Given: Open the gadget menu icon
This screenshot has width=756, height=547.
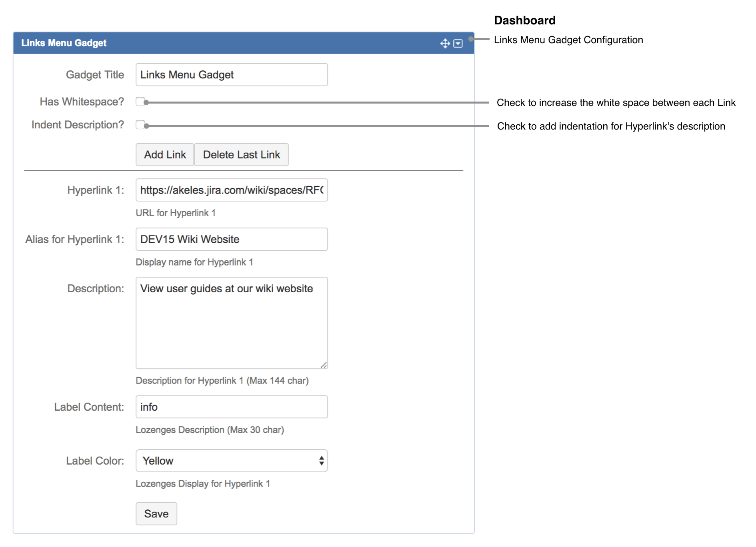Looking at the screenshot, I should click(458, 43).
